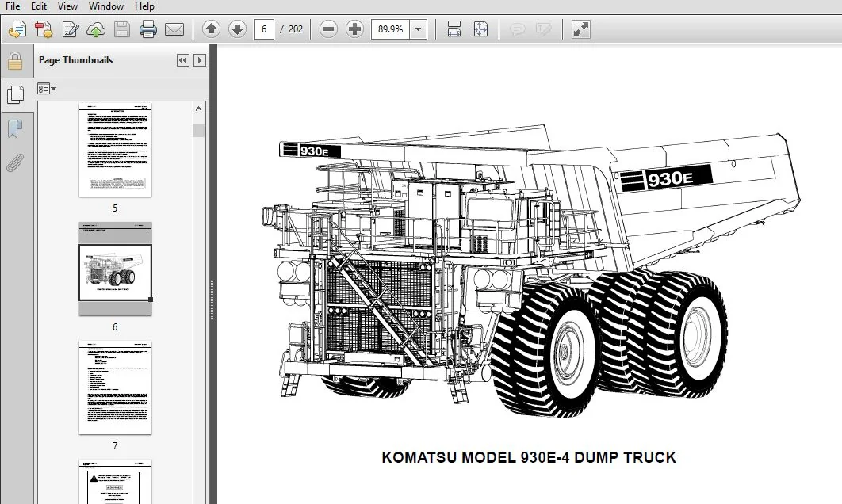The width and height of the screenshot is (842, 504).
Task: Click the Read Mode fullscreen icon
Action: [x=580, y=29]
